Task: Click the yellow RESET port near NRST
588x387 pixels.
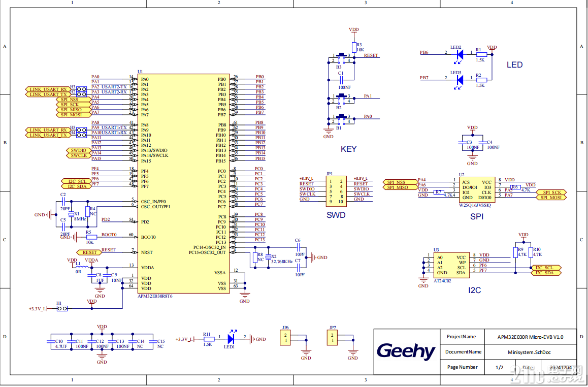Action: click(x=89, y=252)
